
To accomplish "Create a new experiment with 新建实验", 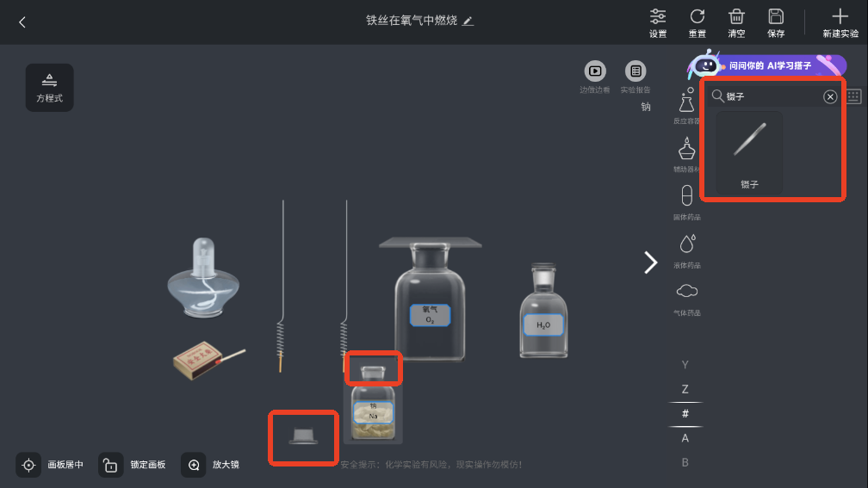I will click(840, 22).
